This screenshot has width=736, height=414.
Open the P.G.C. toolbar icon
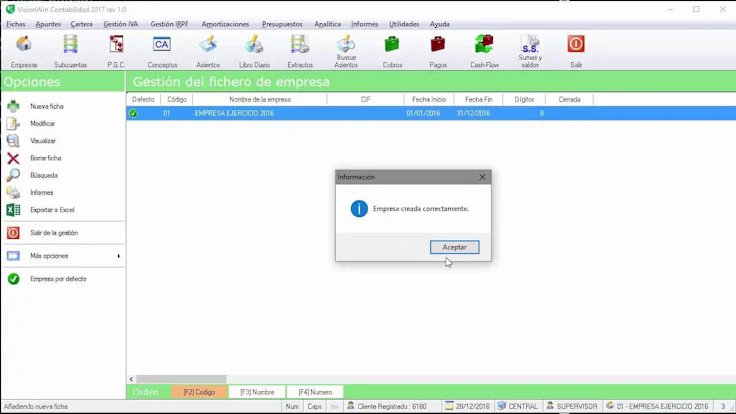[116, 51]
